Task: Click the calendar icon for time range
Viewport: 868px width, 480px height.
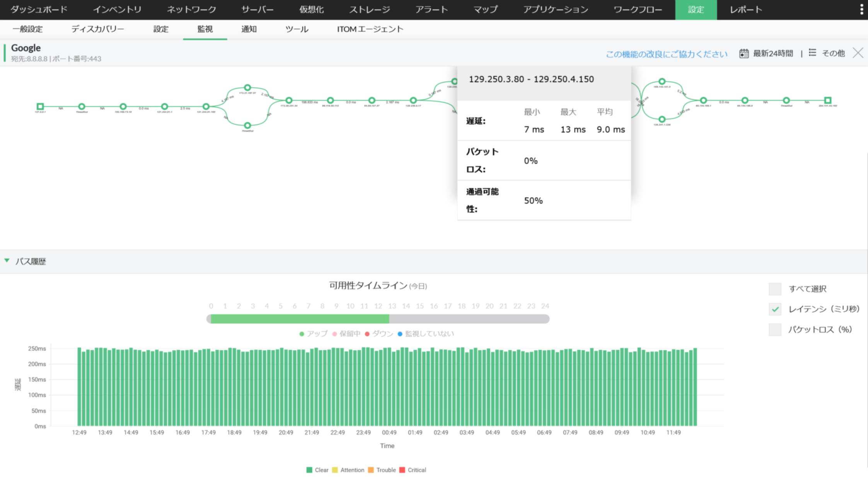Action: pos(744,53)
